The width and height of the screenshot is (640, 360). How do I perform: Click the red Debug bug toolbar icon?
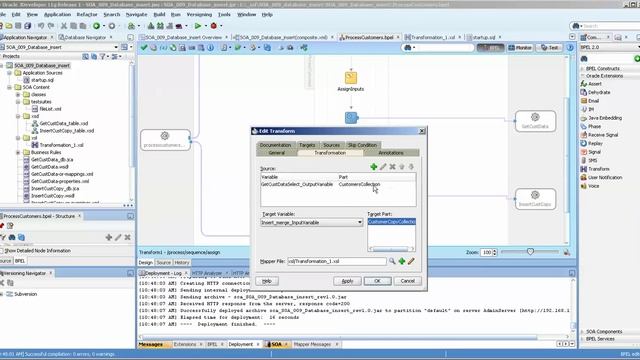(213, 26)
